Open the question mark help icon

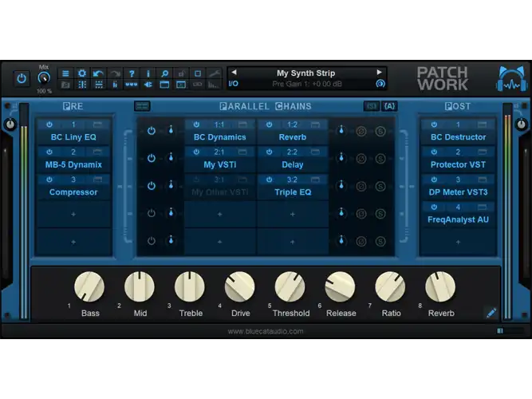[x=132, y=73]
